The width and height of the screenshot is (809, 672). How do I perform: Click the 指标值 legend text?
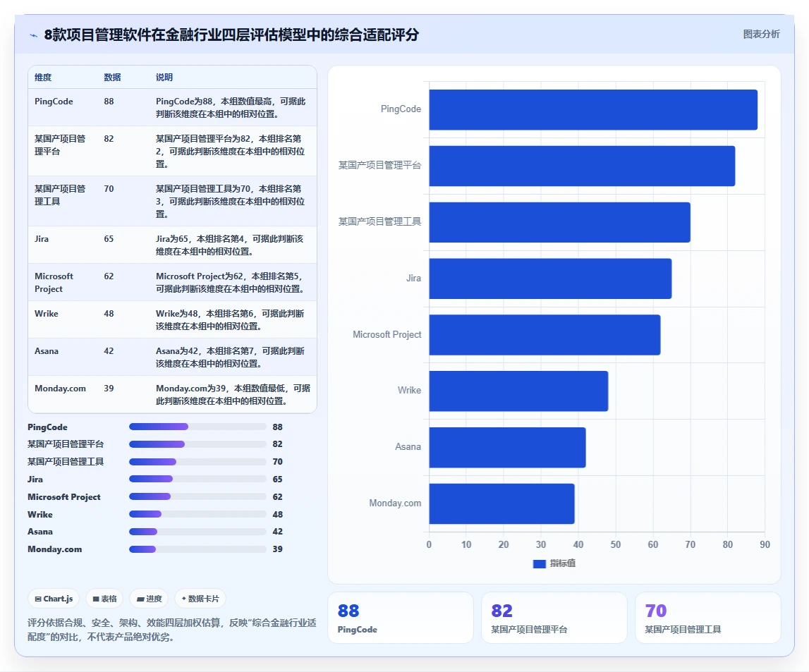point(563,563)
